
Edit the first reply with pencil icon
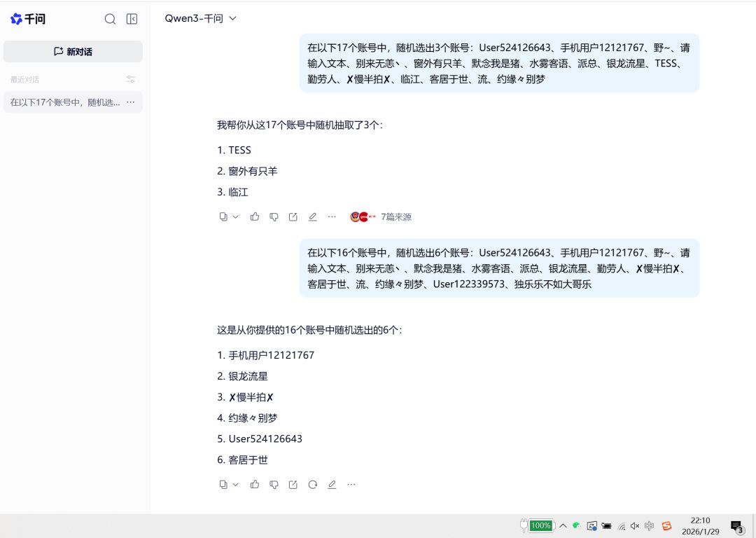312,216
